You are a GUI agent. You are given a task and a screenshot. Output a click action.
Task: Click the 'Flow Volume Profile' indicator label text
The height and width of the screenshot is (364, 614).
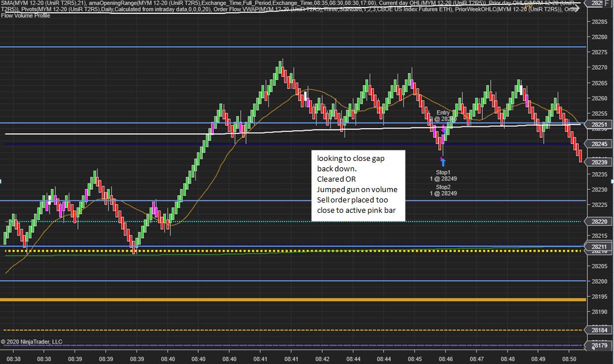25,16
